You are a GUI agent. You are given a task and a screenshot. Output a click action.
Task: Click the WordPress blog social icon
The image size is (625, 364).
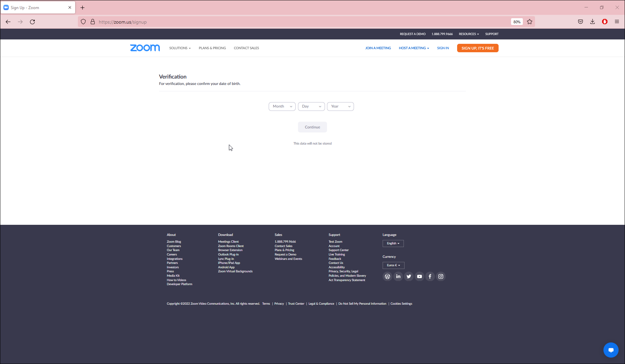pos(387,276)
